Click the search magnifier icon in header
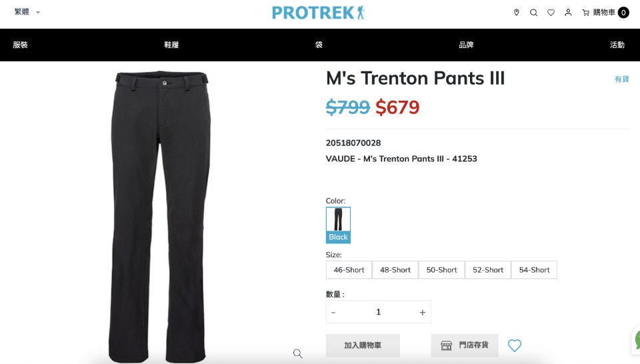Image resolution: width=640 pixels, height=364 pixels. (x=533, y=13)
